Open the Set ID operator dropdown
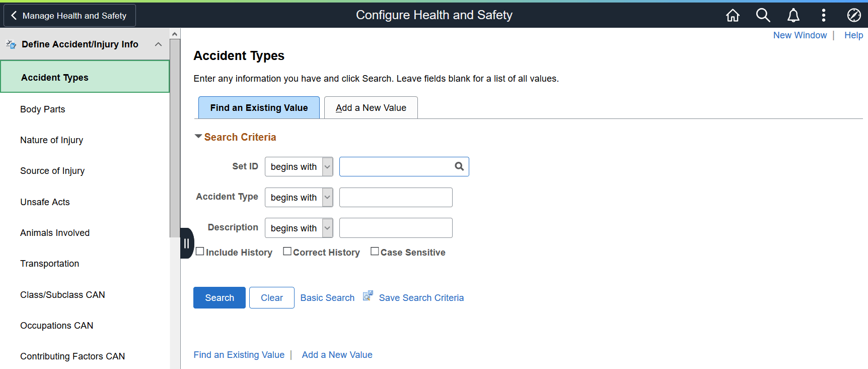The height and width of the screenshot is (369, 868). point(299,167)
